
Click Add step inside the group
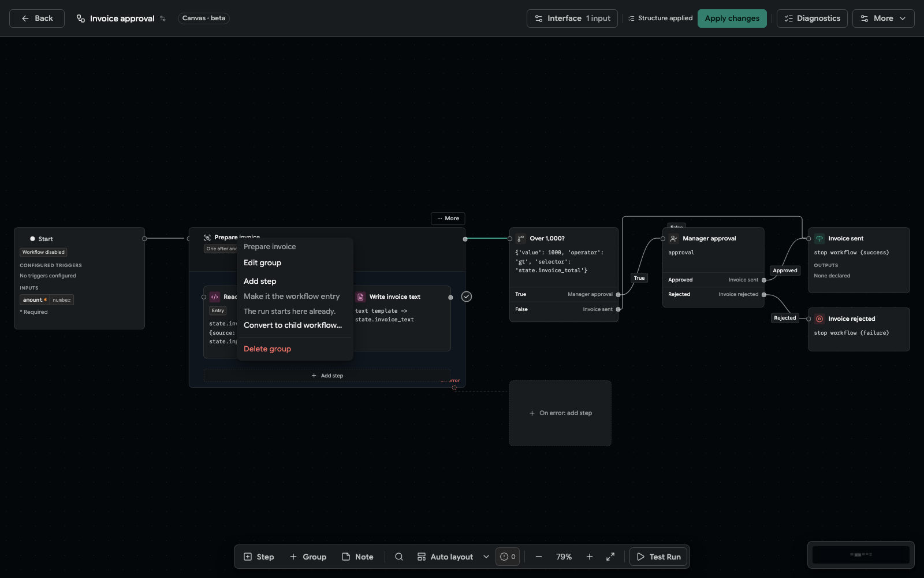pyautogui.click(x=327, y=376)
